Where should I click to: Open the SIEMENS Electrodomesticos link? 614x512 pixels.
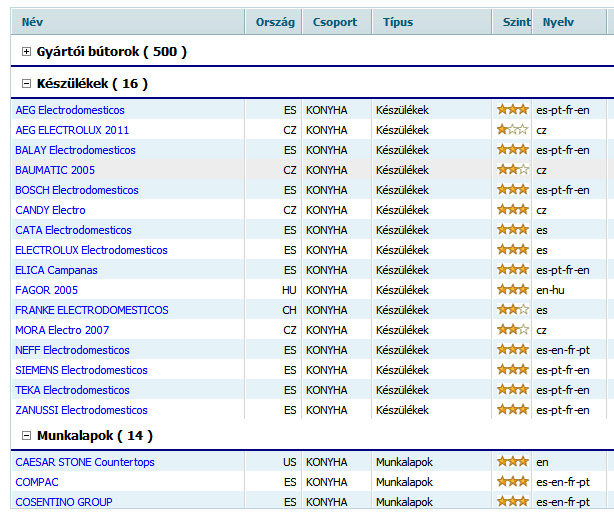click(x=81, y=370)
